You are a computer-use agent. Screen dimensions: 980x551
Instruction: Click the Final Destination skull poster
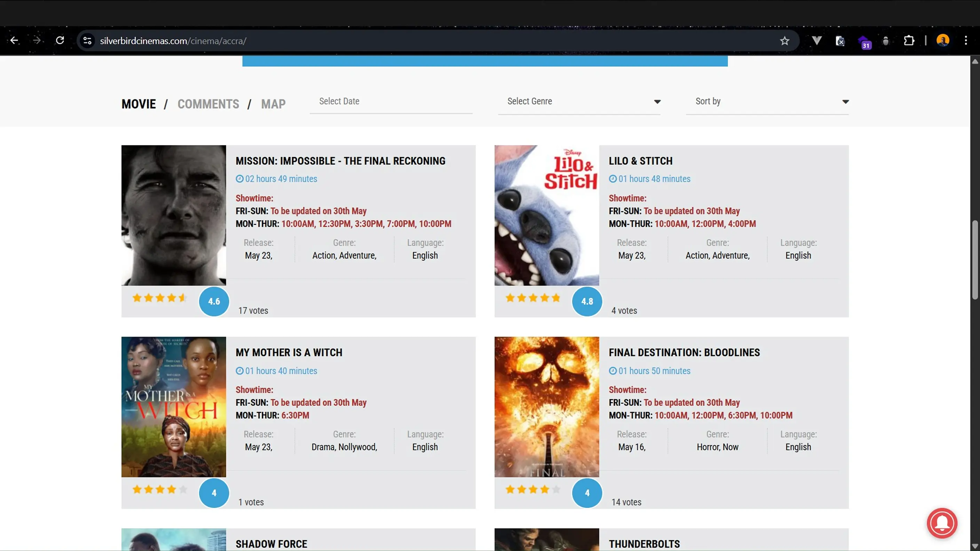[x=547, y=407]
